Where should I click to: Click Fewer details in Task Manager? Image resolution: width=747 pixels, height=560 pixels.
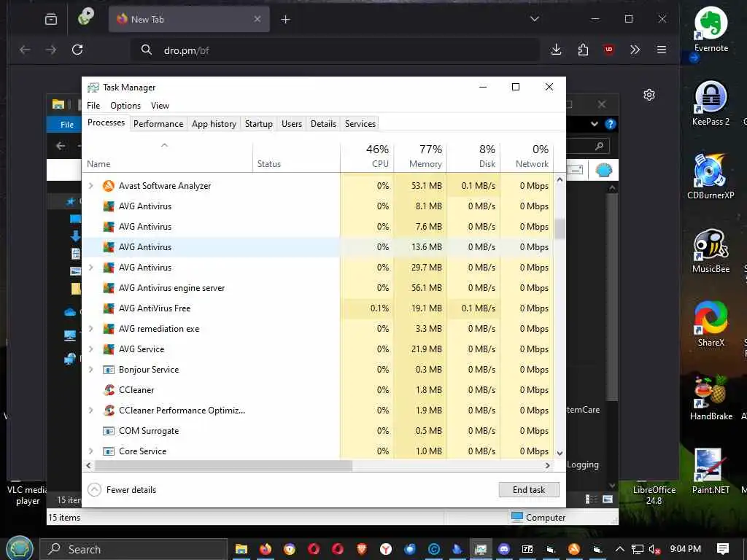(x=122, y=489)
